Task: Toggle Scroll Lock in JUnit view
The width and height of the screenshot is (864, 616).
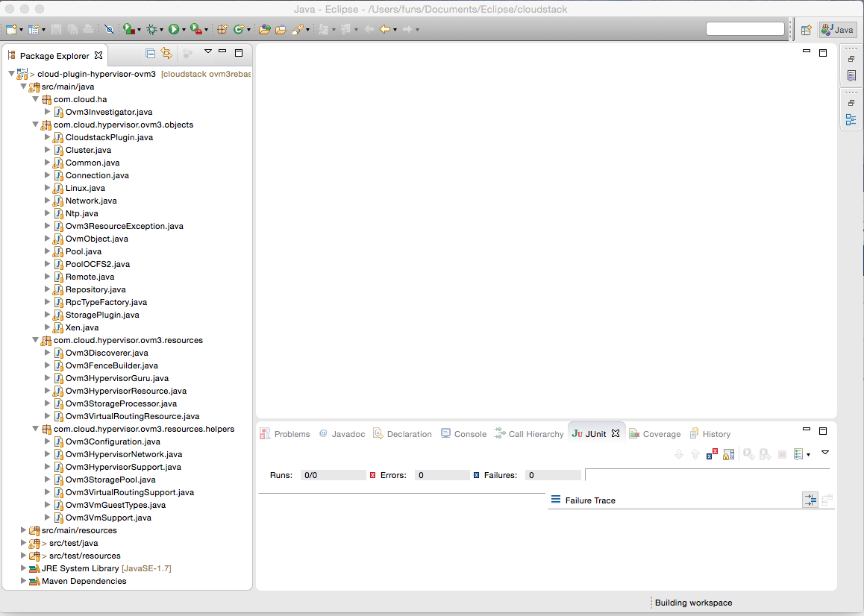Action: (x=728, y=454)
